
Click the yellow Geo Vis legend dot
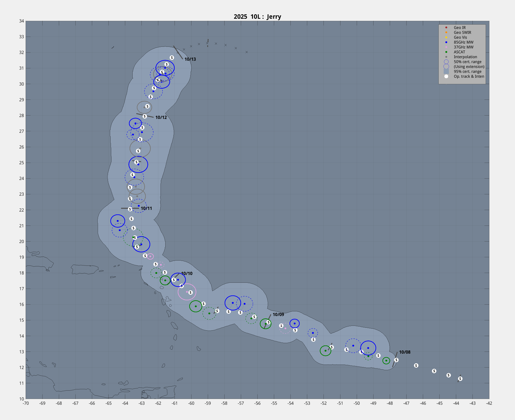pos(446,37)
